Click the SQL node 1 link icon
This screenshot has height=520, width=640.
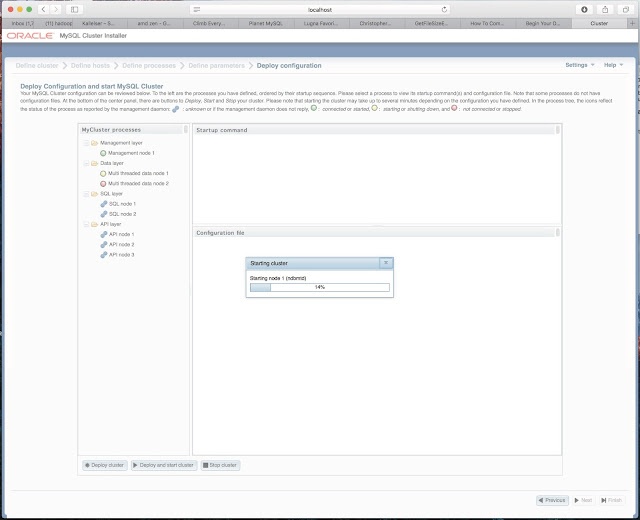click(104, 204)
